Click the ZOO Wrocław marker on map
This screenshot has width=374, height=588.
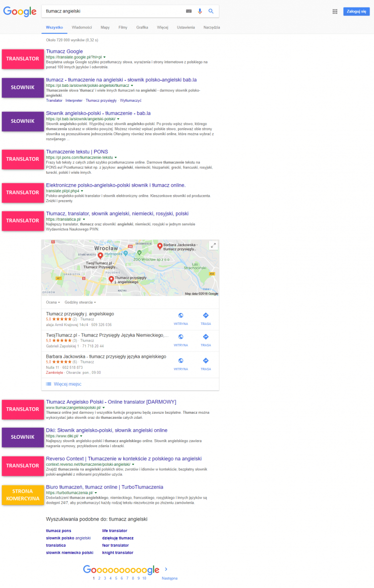[140, 254]
